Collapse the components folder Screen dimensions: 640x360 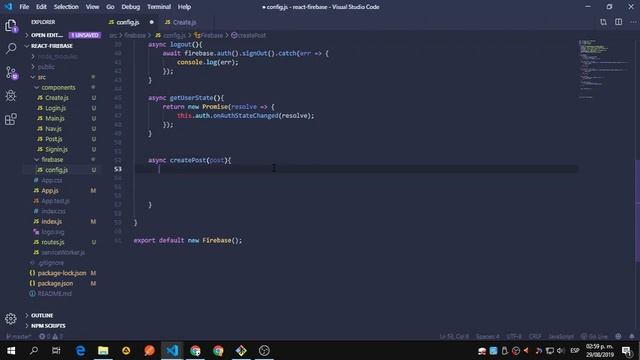click(x=58, y=87)
